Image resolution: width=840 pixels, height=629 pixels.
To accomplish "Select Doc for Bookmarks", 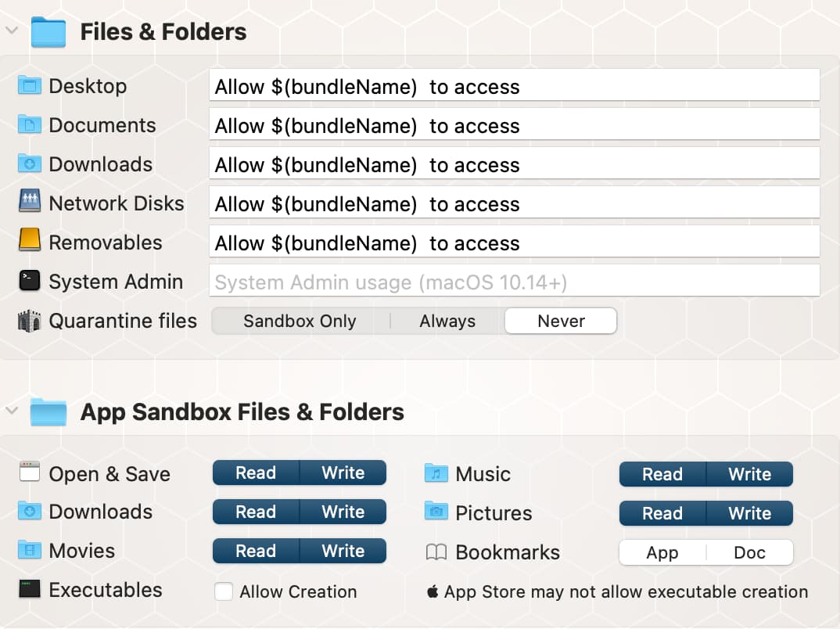I will pyautogui.click(x=749, y=552).
